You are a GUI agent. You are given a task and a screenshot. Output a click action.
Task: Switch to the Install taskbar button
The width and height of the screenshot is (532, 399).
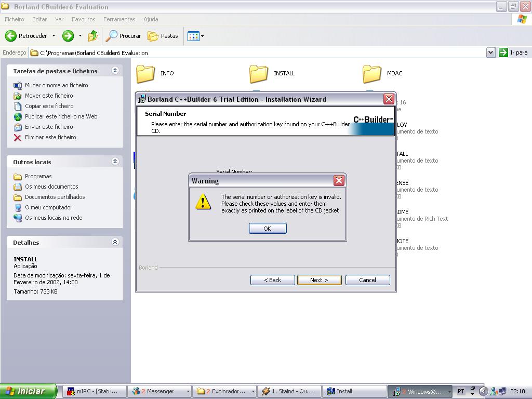coord(354,391)
